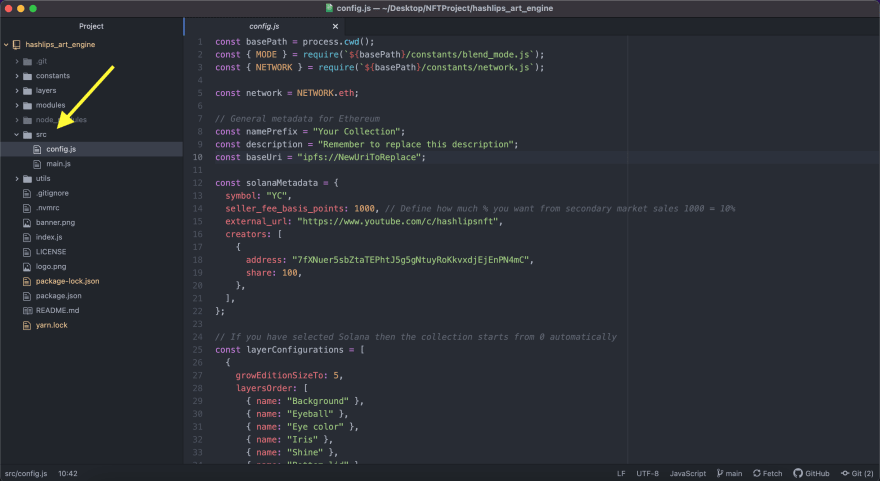Screen dimensions: 880x481
Task: Open package.json from the project tree
Action: 58,296
